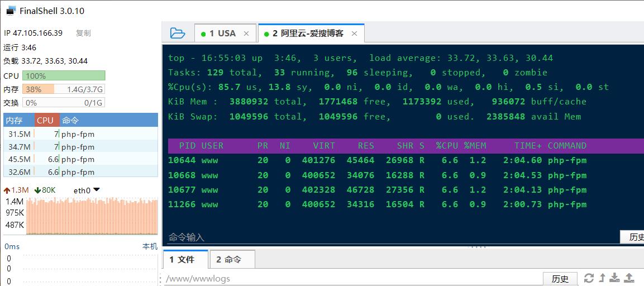The width and height of the screenshot is (644, 286).
Task: Click PID 10668 in terminal
Action: 182,175
